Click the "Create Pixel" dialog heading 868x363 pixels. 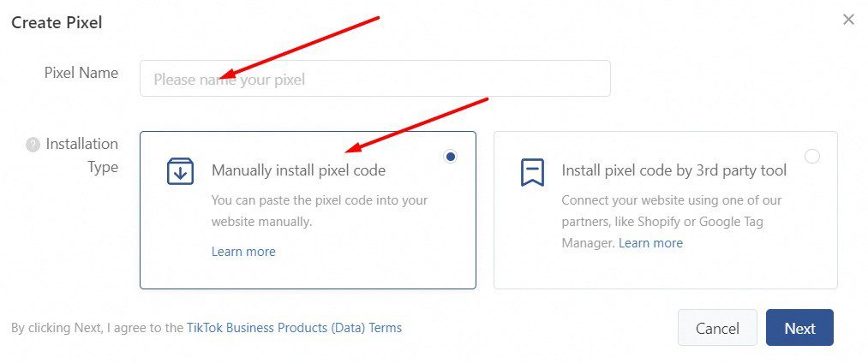click(57, 22)
